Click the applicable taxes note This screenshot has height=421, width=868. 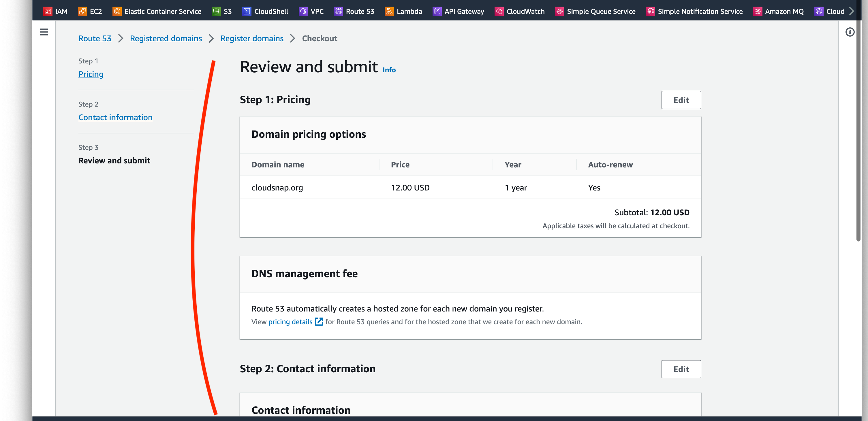point(616,226)
